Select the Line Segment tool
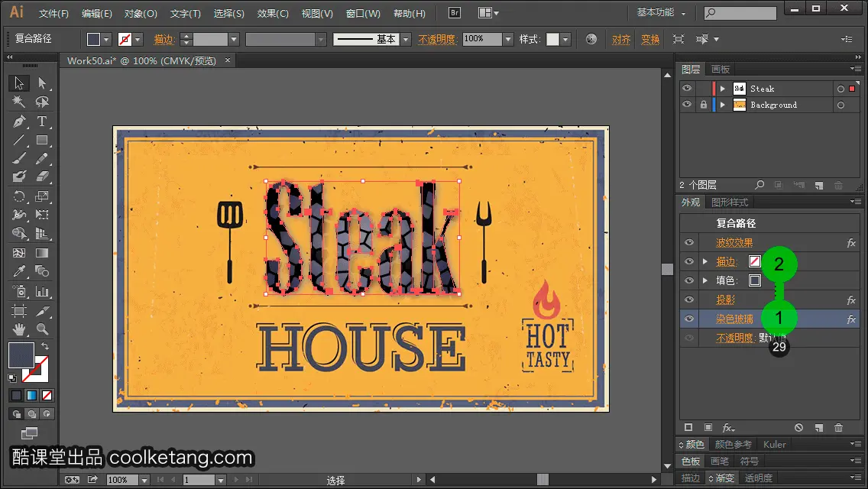Image resolution: width=868 pixels, height=489 pixels. [x=19, y=140]
